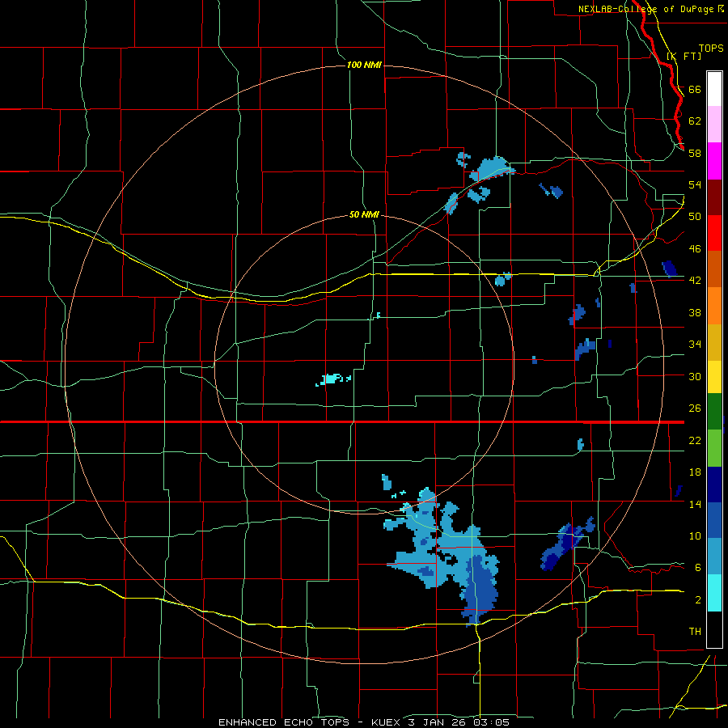Click the bright red legend band near 48
This screenshot has height=728, width=728.
(714, 233)
